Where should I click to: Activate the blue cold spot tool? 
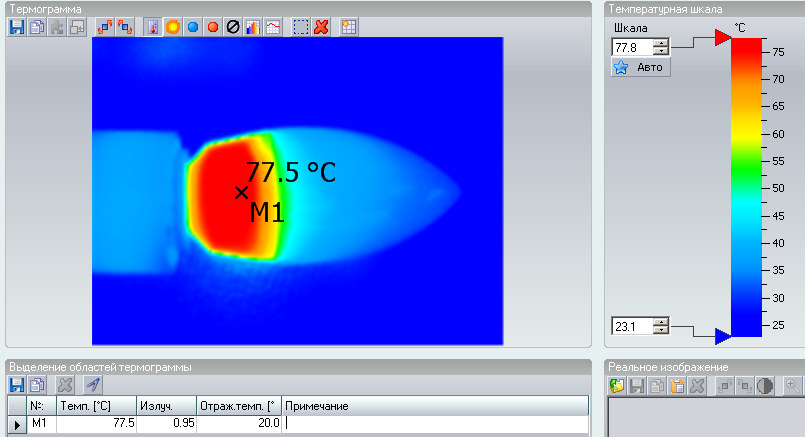(193, 27)
